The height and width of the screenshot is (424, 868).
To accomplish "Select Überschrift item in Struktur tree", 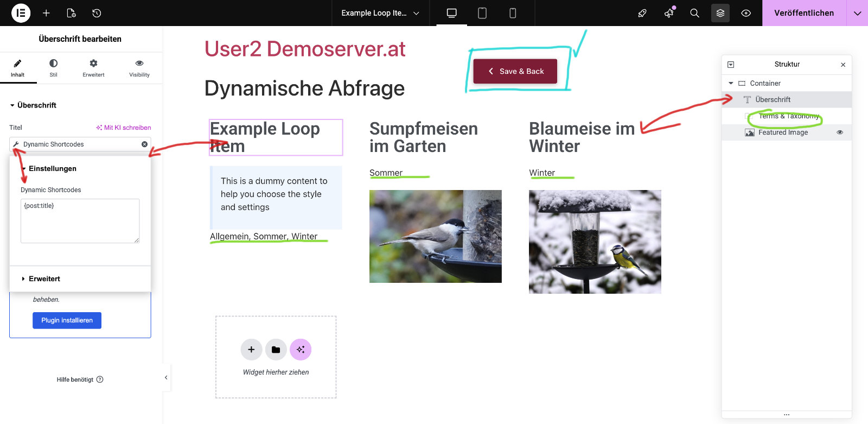I will tap(773, 99).
